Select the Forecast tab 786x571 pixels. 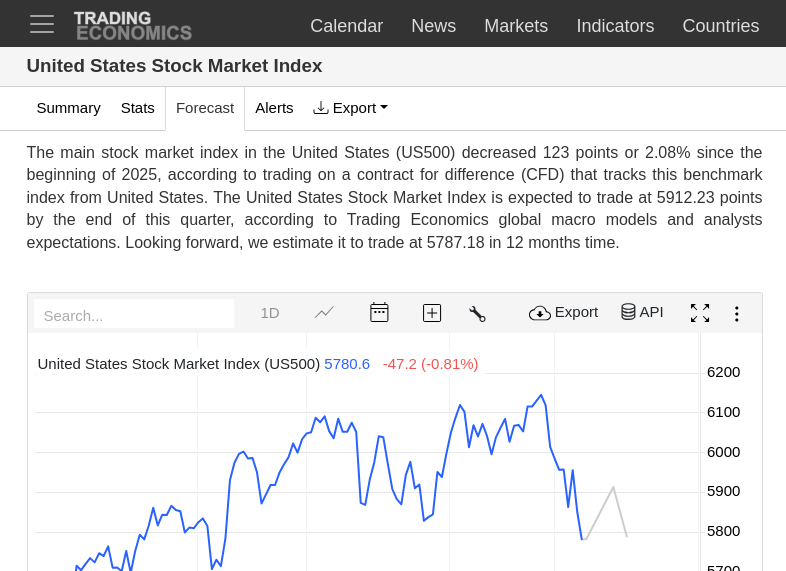(x=205, y=108)
